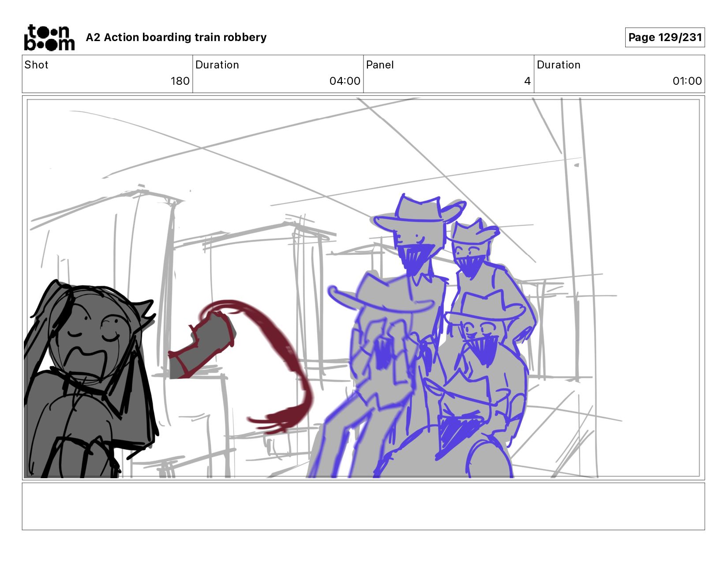Click the 'Panel' label
Image resolution: width=728 pixels, height=563 pixels.
coord(379,65)
